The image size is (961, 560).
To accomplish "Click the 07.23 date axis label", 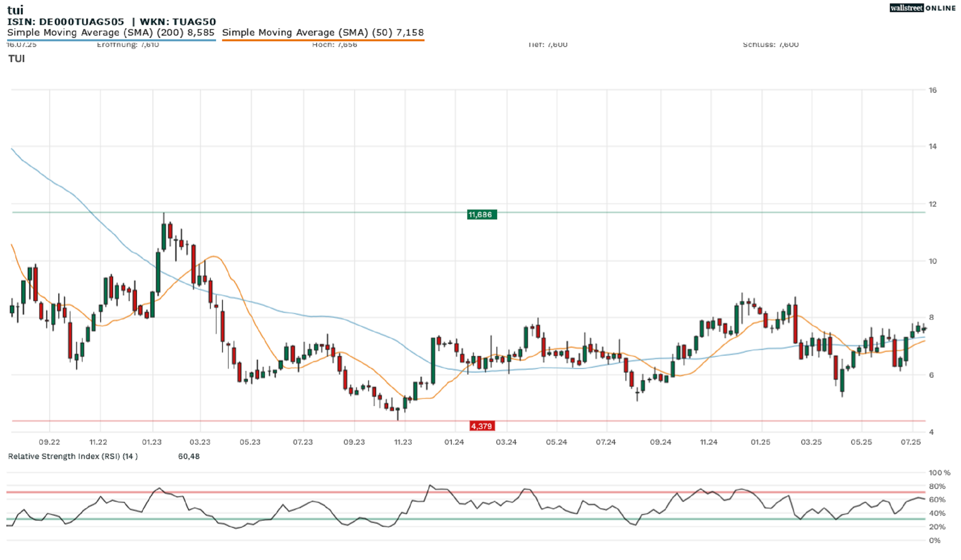I will click(x=303, y=442).
